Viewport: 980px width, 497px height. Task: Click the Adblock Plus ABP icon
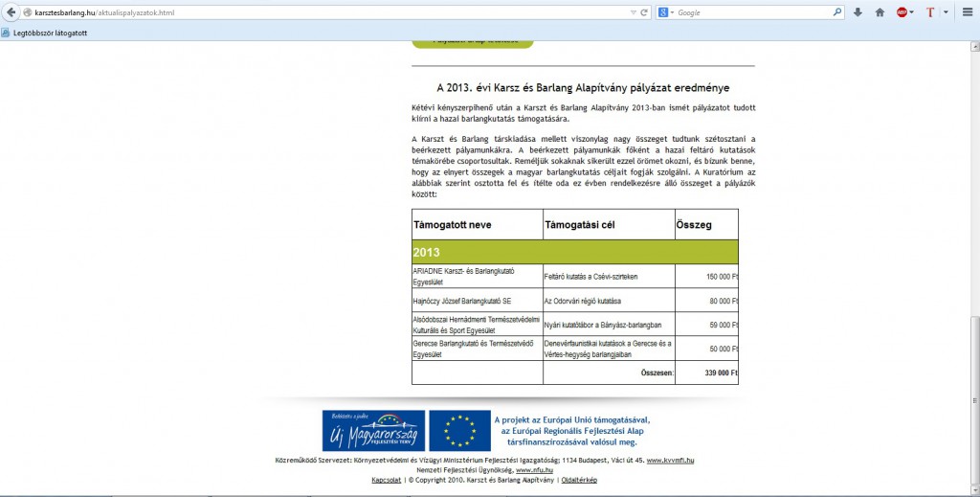[x=902, y=12]
